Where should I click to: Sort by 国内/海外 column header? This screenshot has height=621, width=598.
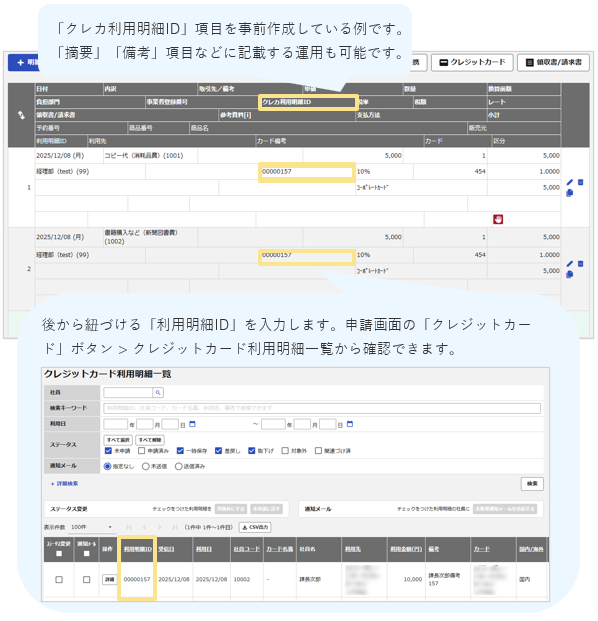click(x=531, y=549)
